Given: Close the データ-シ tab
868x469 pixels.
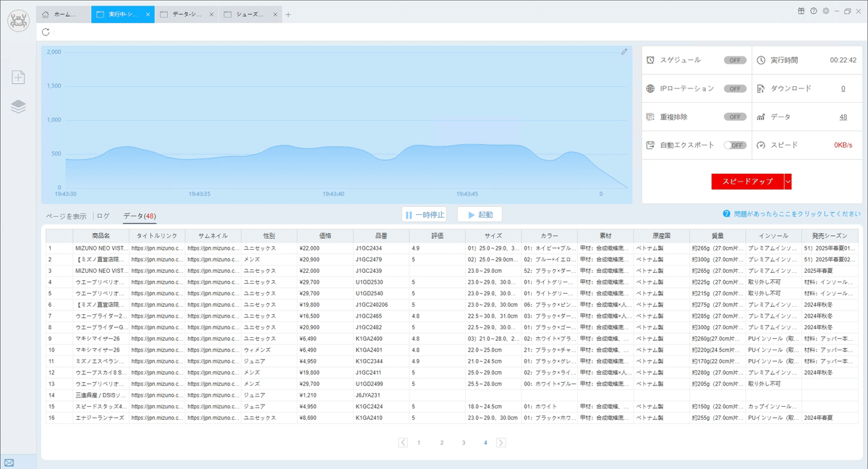Looking at the screenshot, I should (x=211, y=14).
